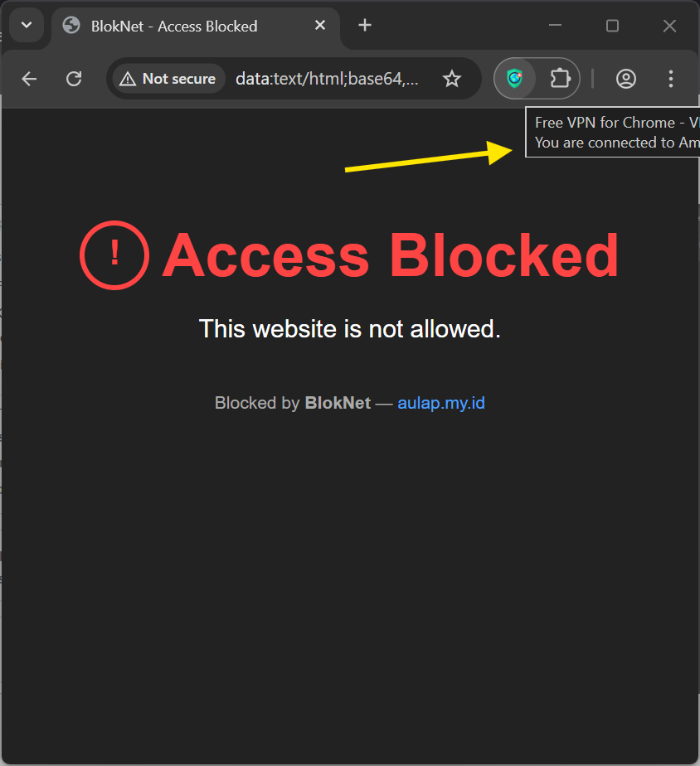Close the Chrome window

pyautogui.click(x=669, y=26)
